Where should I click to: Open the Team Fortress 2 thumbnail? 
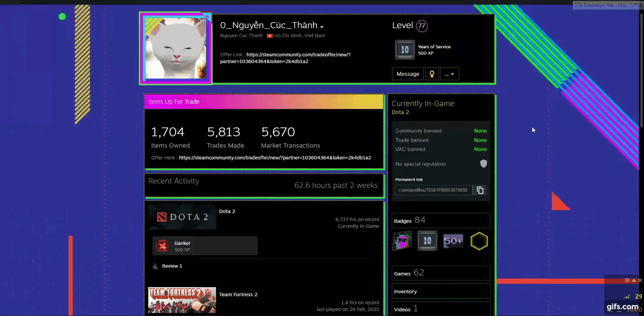coord(182,300)
